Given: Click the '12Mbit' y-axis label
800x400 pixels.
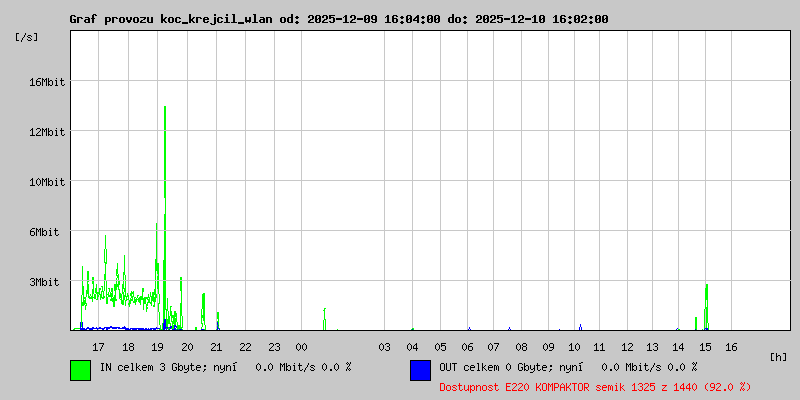Looking at the screenshot, I should [47, 132].
